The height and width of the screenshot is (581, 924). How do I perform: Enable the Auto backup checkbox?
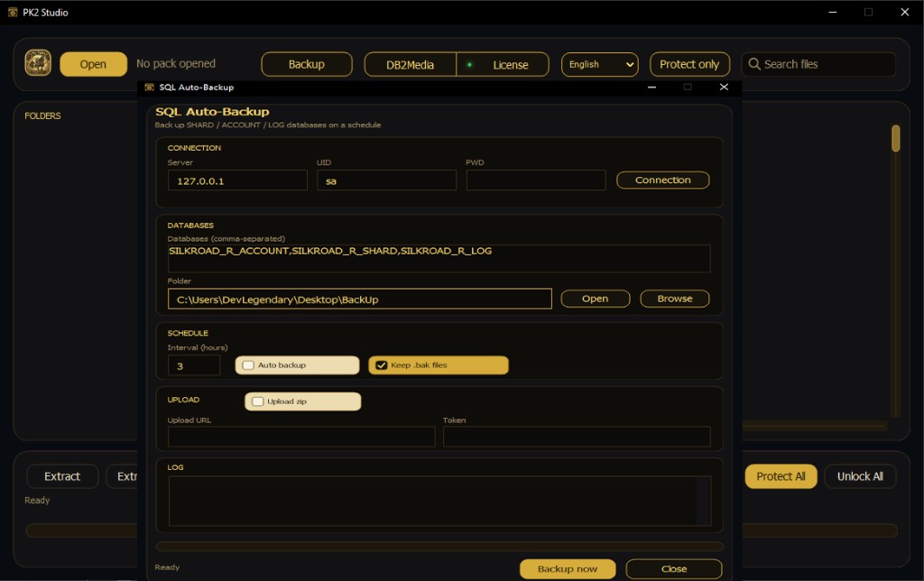(x=248, y=365)
